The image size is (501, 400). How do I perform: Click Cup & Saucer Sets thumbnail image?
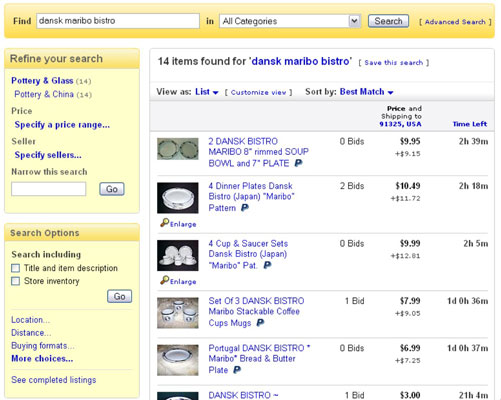click(x=178, y=255)
